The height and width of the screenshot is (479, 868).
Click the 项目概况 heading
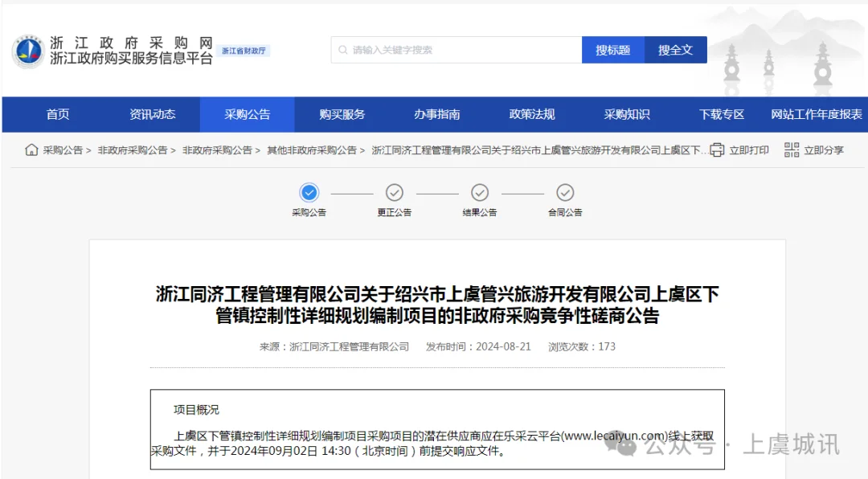(x=197, y=410)
